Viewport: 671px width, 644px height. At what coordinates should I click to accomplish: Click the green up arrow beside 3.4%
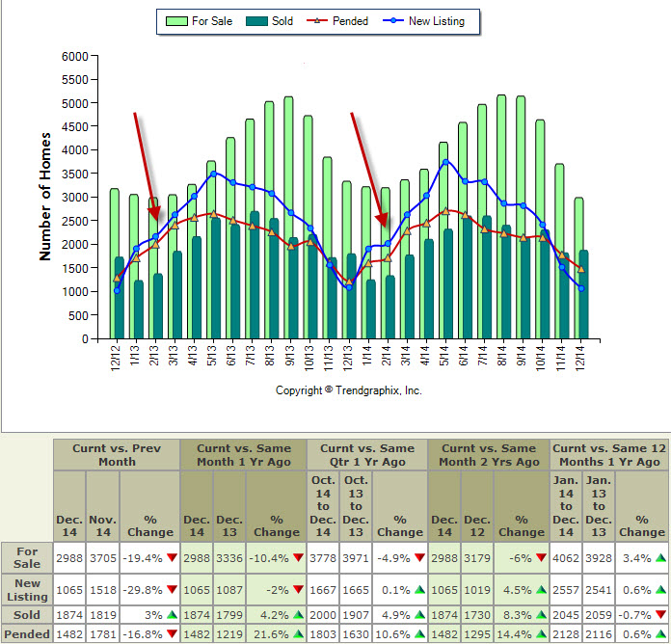click(x=660, y=557)
